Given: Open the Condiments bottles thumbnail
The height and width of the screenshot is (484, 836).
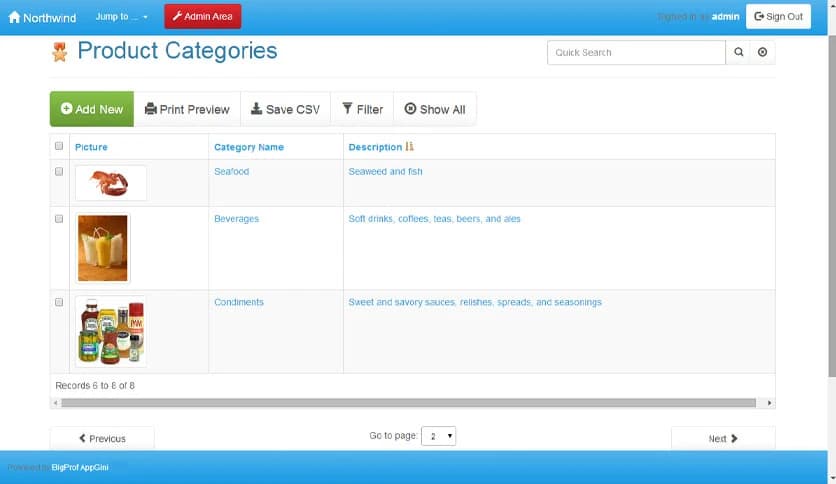Looking at the screenshot, I should click(111, 332).
